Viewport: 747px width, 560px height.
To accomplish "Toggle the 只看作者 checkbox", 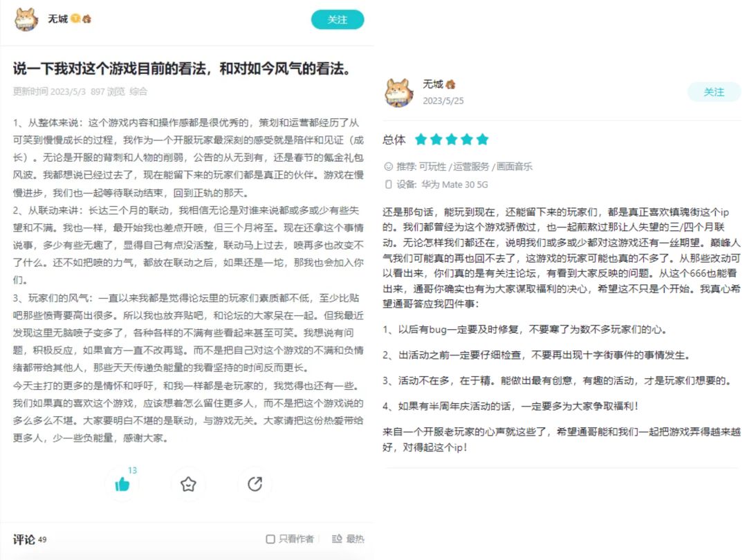I will pyautogui.click(x=270, y=539).
